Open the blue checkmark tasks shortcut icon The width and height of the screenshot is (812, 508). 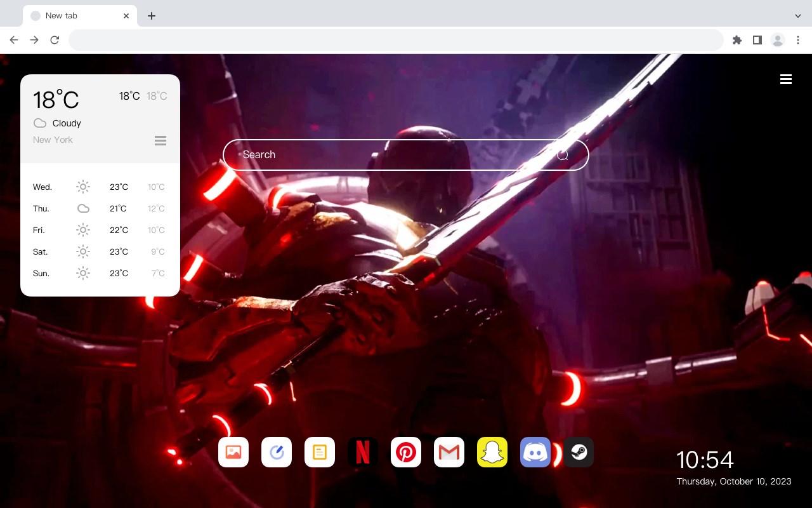[277, 452]
